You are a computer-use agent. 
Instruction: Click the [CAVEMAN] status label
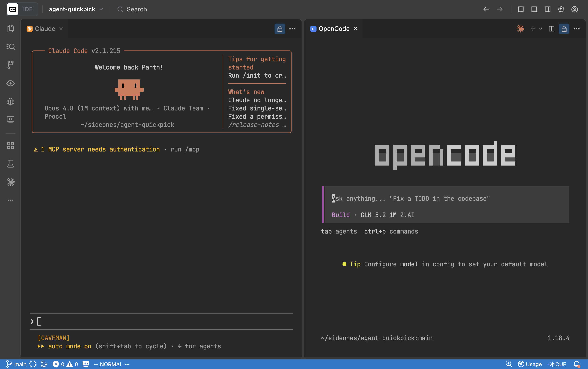click(x=54, y=338)
